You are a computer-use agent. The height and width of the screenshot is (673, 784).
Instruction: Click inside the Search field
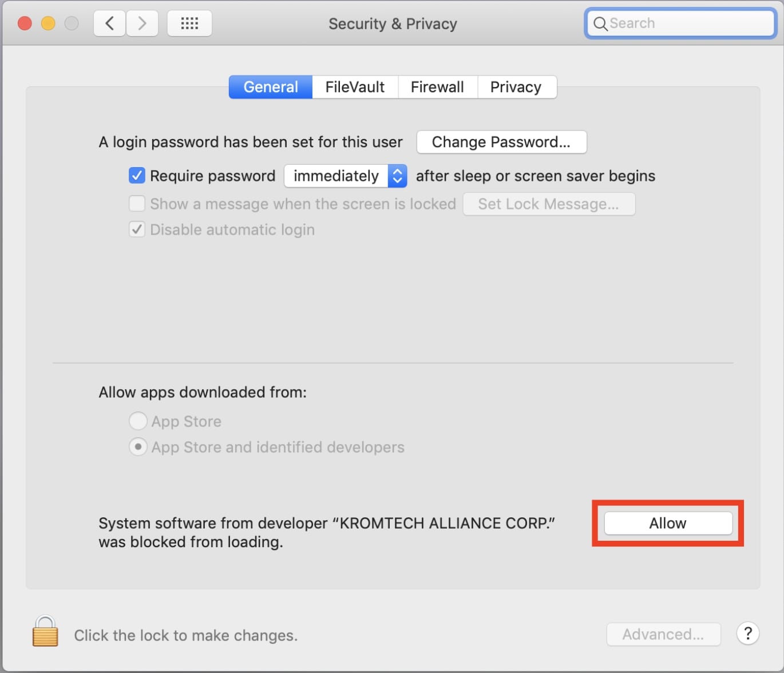[x=680, y=23]
